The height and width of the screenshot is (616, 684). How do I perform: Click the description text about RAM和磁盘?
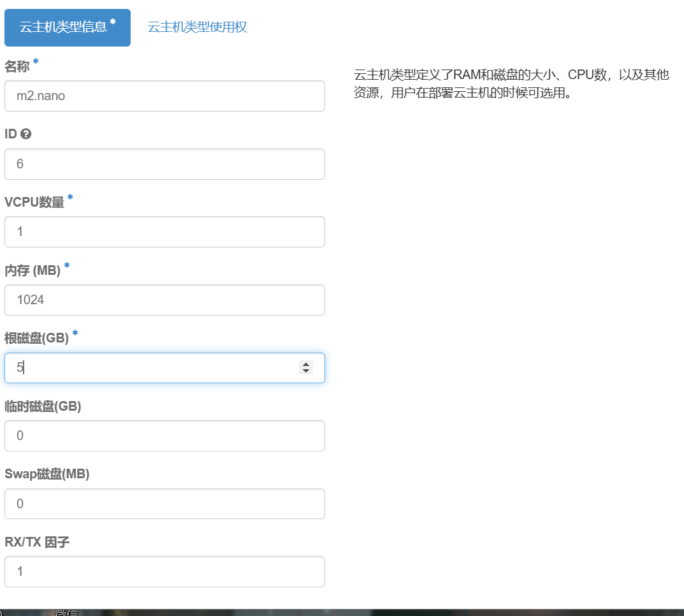coord(511,84)
